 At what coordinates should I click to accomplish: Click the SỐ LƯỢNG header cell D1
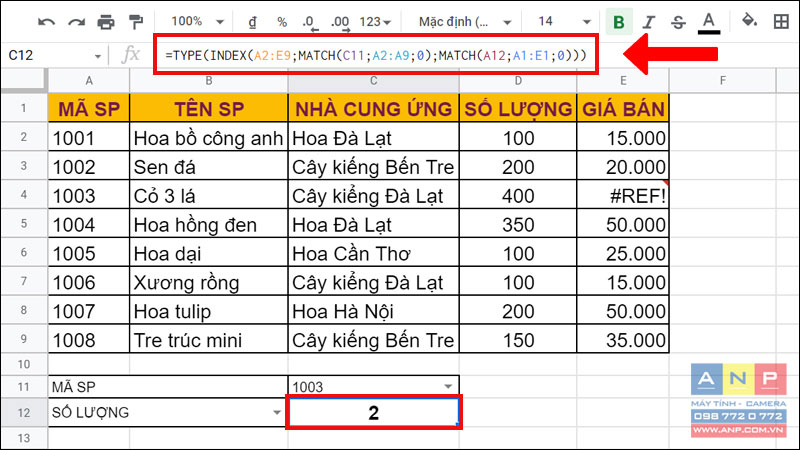(x=518, y=109)
